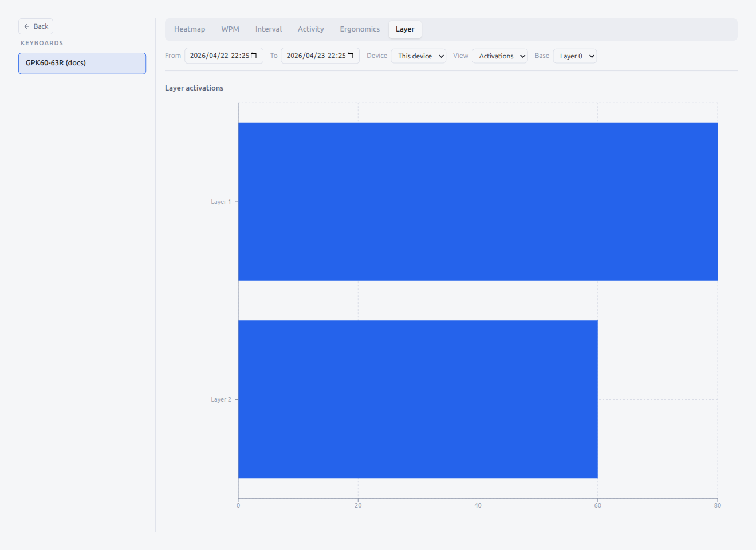The height and width of the screenshot is (550, 756).
Task: Select GPK60-63R (docs) keyboard
Action: point(82,63)
